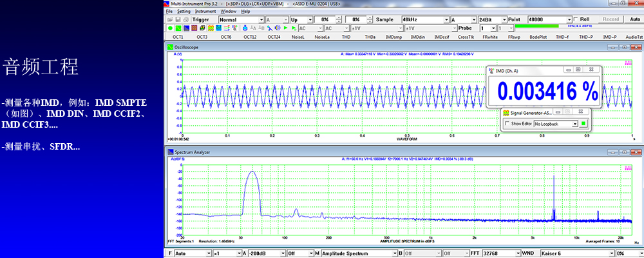Click the green play start icon
The height and width of the screenshot is (258, 644).
coord(285,28)
